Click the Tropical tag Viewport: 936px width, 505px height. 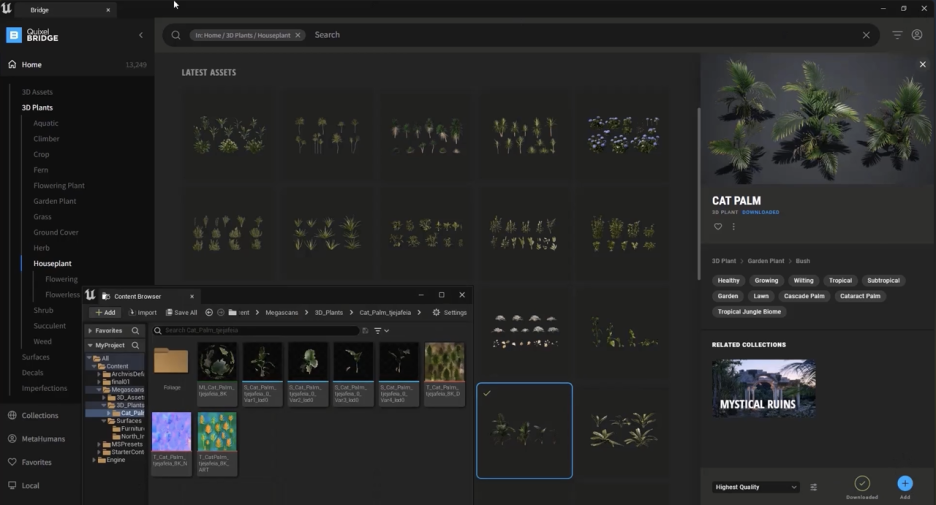coord(840,281)
